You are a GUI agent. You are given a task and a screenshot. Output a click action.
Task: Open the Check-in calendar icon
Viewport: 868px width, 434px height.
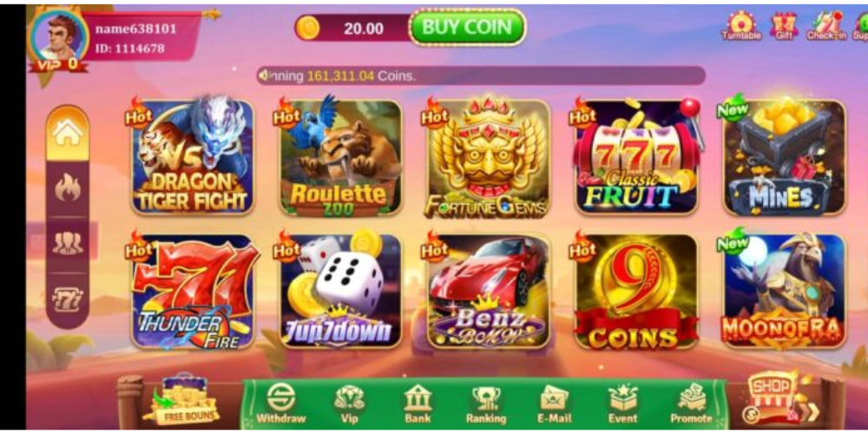[x=826, y=26]
